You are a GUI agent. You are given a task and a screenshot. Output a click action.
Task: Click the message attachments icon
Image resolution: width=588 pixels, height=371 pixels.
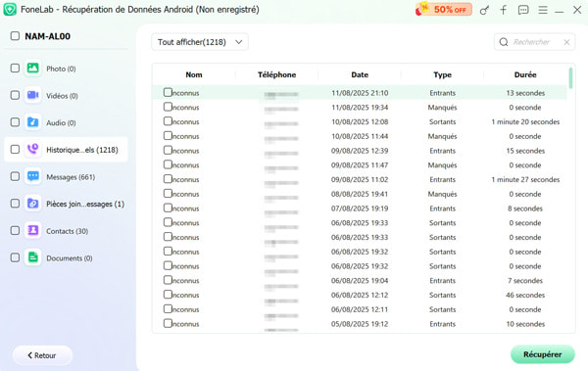tap(32, 204)
